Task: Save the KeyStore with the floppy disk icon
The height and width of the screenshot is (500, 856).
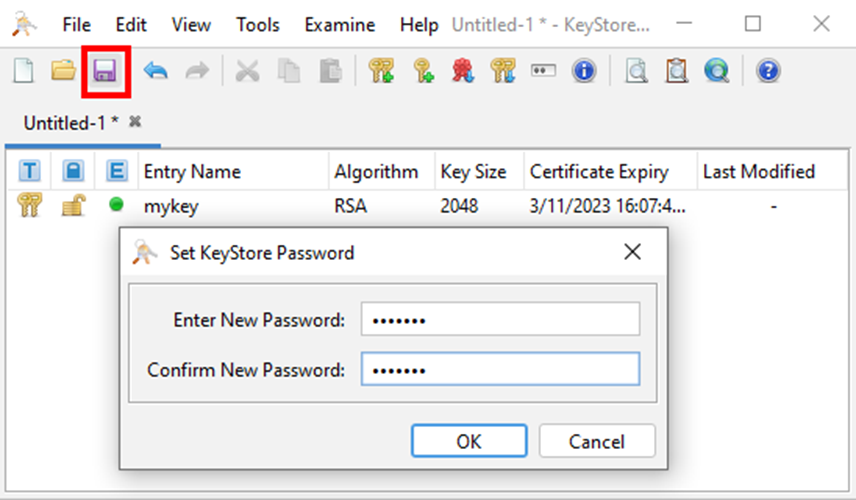Action: point(105,71)
